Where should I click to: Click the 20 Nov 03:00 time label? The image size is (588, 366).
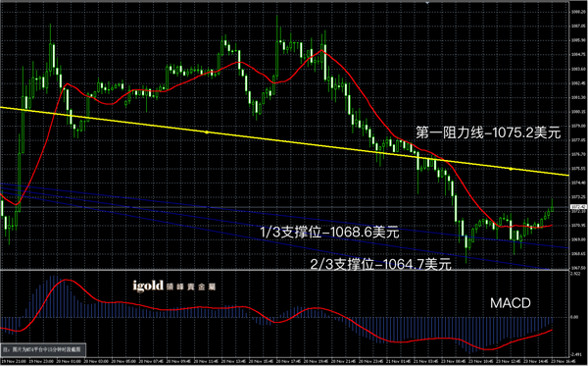tap(96, 361)
